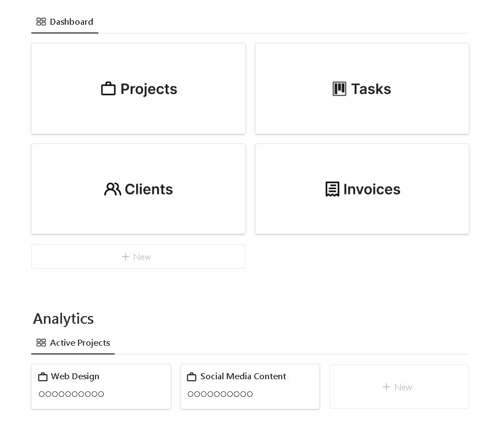Select the Active Projects tab

[x=80, y=343]
